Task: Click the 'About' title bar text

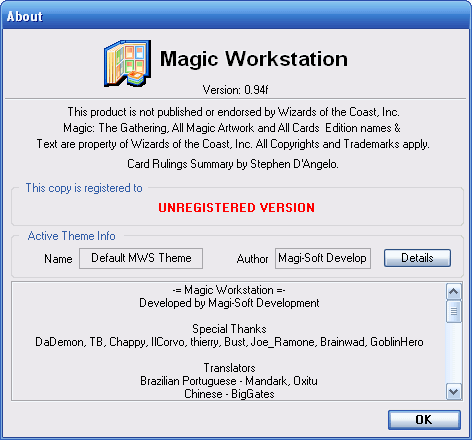Action: tap(25, 16)
